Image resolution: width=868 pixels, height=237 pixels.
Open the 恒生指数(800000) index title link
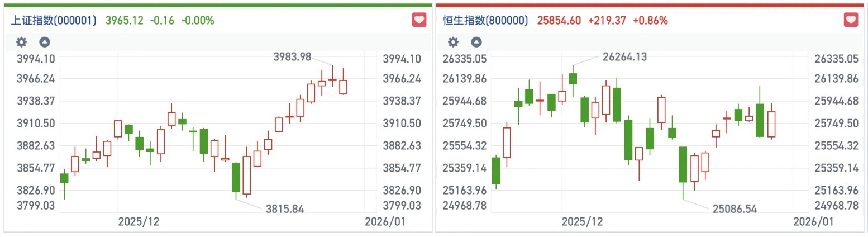click(x=485, y=21)
